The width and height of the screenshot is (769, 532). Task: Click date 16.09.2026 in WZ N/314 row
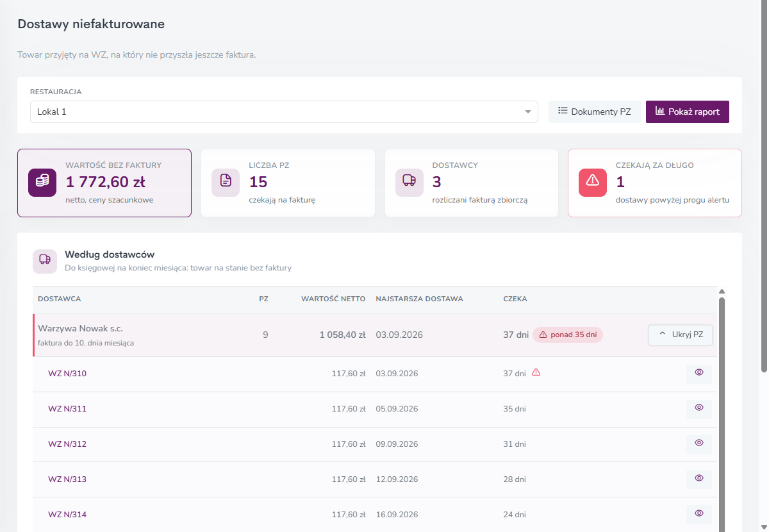pyautogui.click(x=397, y=515)
